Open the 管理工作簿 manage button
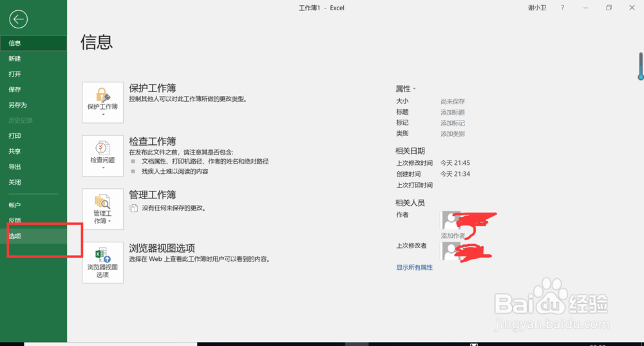The height and width of the screenshot is (346, 644). [102, 209]
